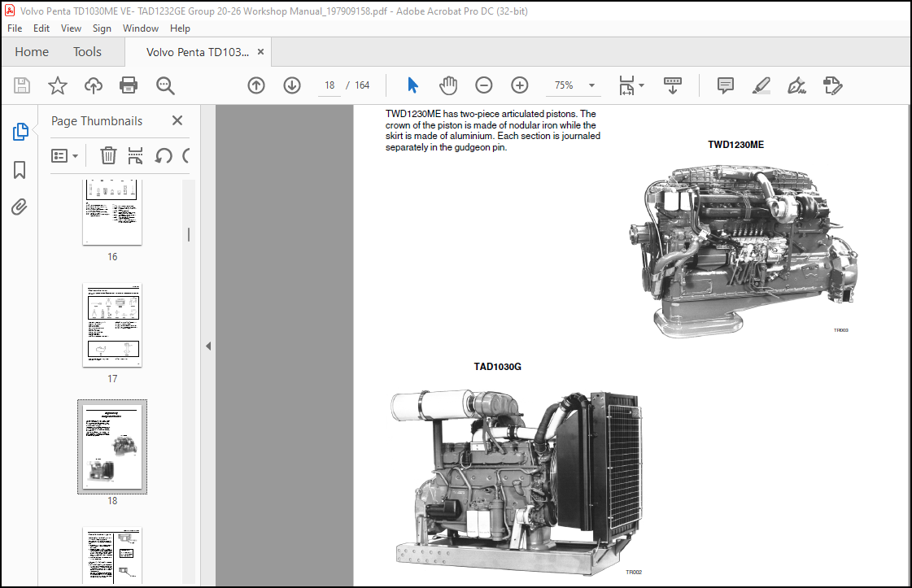Viewport: 912px width, 588px height.
Task: Open the File menu
Action: coord(15,28)
